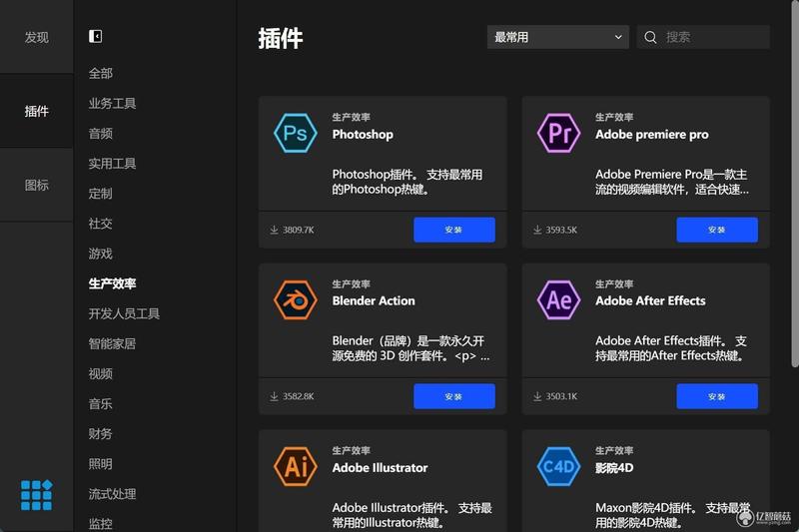Install the Adobe After Effects plugin
799x532 pixels.
click(x=717, y=396)
